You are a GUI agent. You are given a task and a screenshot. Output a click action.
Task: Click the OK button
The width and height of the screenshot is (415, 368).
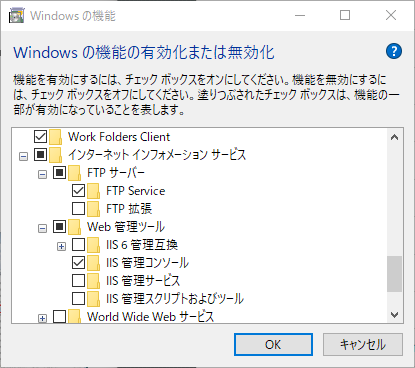coord(273,344)
